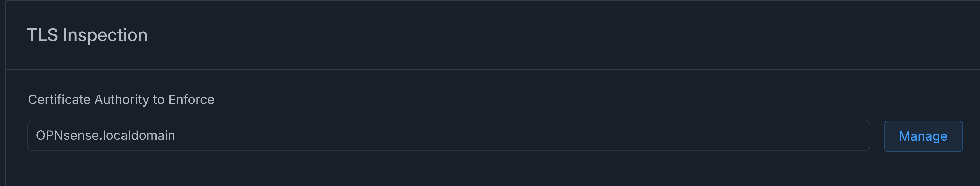Viewport: 980px width, 186px height.
Task: Focus the Certificate Authority to Enforce field
Action: pyautogui.click(x=448, y=136)
